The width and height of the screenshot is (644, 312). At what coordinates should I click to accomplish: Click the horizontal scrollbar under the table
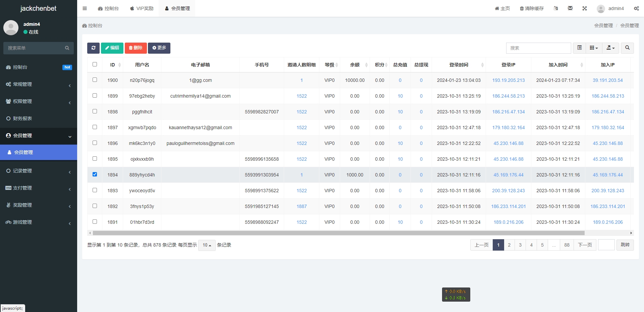(339, 233)
